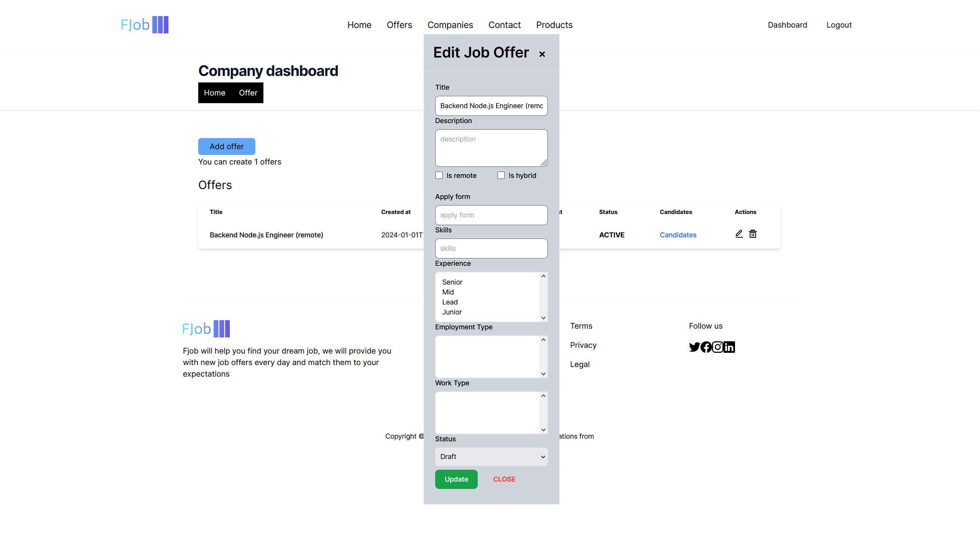Toggle the 'Is remote' checkbox
Screen dimensions: 980x538
439,176
